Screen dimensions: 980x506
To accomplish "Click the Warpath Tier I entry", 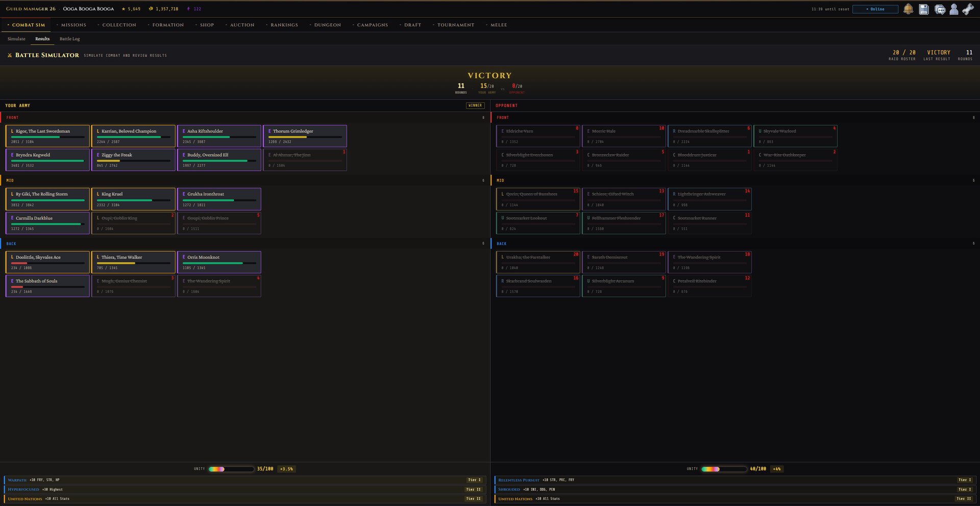I will (x=245, y=480).
